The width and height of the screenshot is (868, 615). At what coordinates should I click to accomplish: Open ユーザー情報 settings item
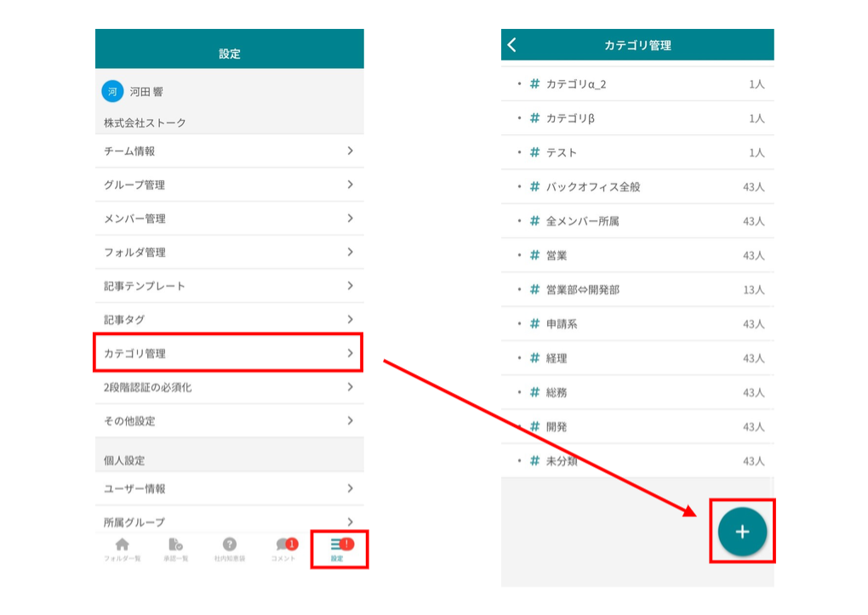click(229, 489)
